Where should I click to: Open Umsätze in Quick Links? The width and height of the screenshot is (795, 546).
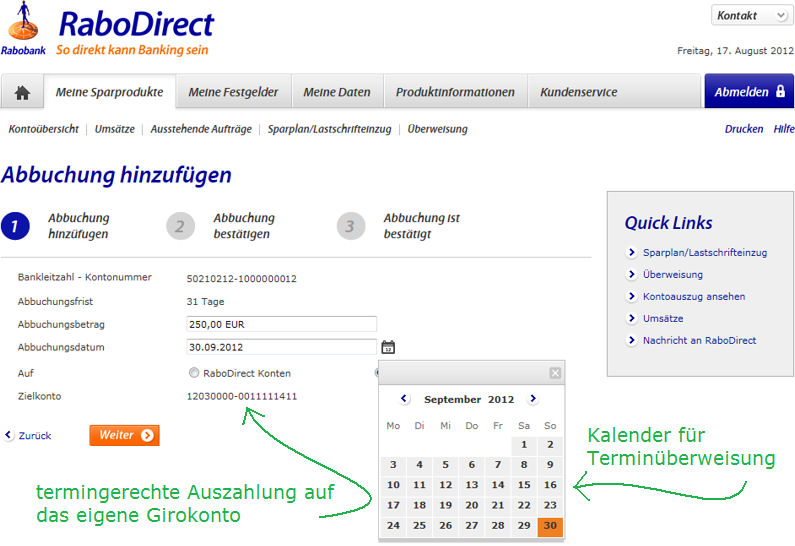tap(663, 318)
